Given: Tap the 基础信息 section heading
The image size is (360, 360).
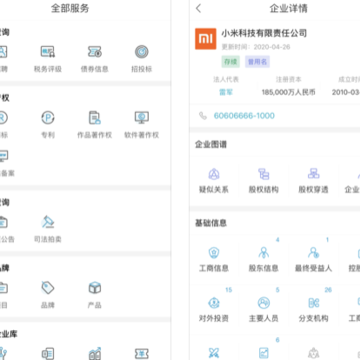Looking at the screenshot, I should [x=211, y=223].
